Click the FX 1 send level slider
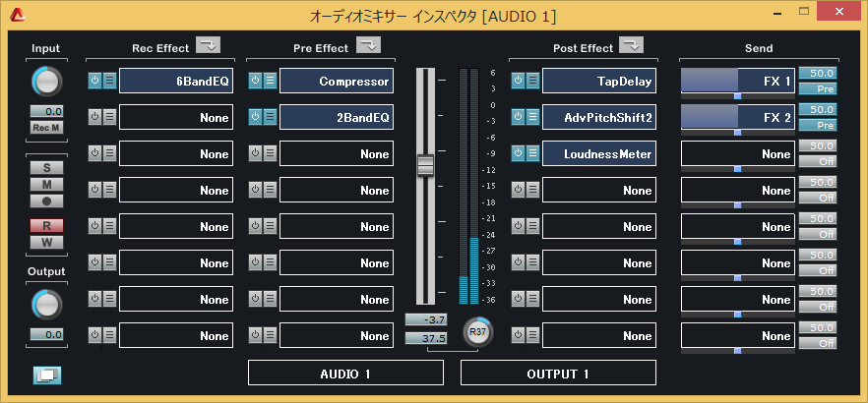This screenshot has width=868, height=403. click(738, 81)
